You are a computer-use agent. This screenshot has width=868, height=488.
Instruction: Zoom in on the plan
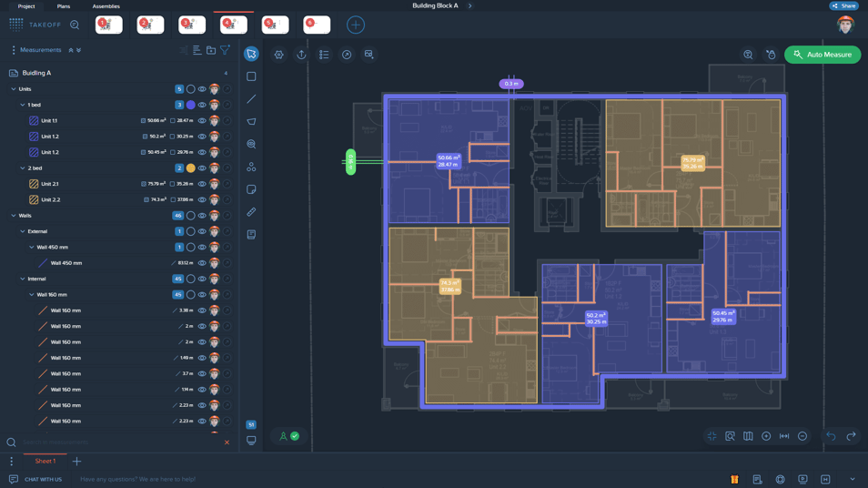[766, 436]
